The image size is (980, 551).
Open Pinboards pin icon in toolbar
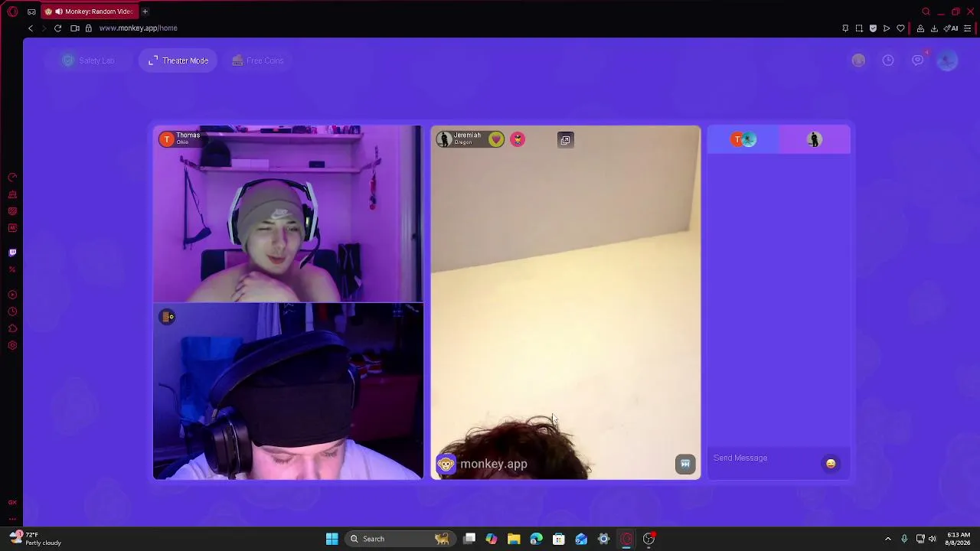pyautogui.click(x=845, y=28)
